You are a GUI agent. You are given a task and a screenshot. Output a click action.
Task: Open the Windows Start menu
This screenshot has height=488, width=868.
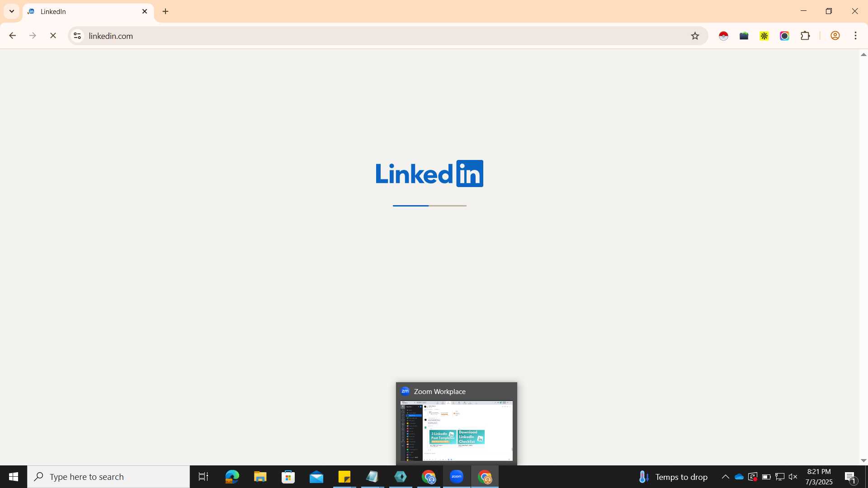pos(14,477)
